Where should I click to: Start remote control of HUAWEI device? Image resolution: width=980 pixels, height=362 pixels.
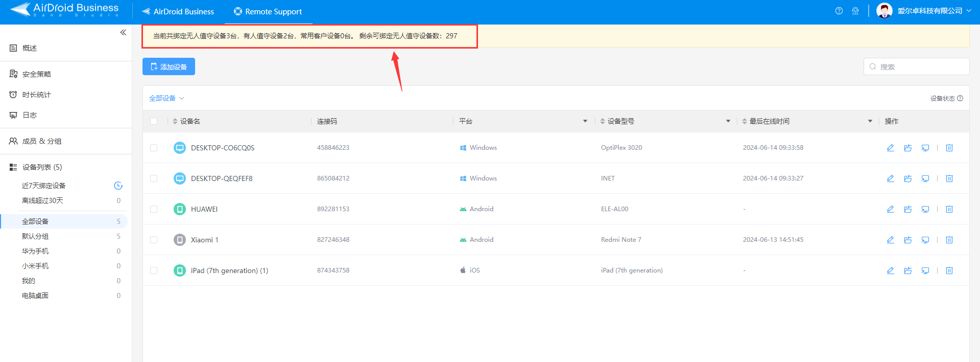tap(925, 209)
